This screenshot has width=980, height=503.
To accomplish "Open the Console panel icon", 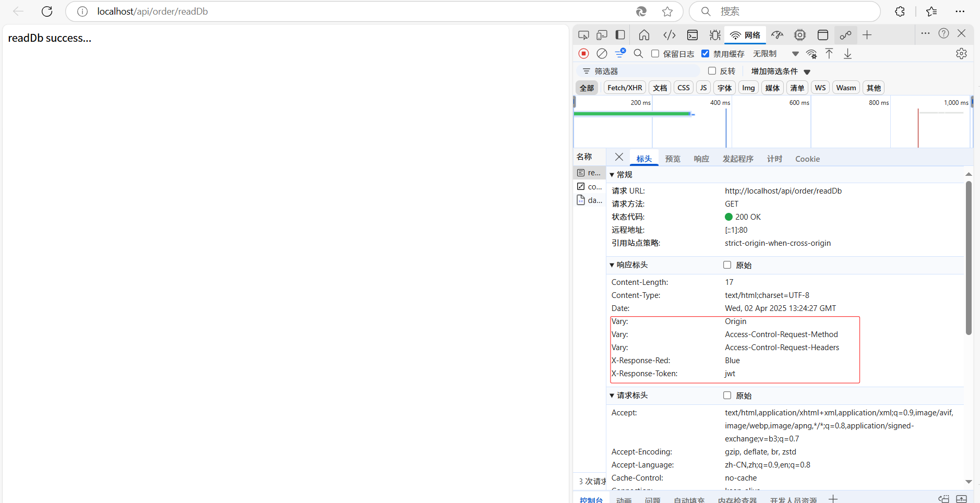I will coord(692,35).
